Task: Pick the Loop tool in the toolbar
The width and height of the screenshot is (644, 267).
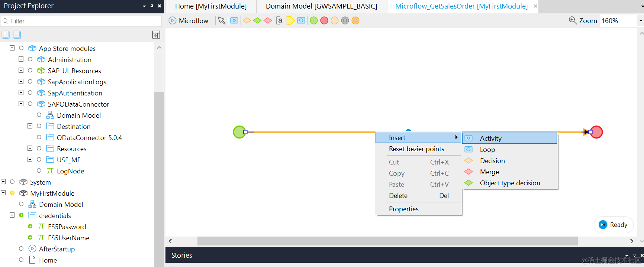Action: (301, 20)
